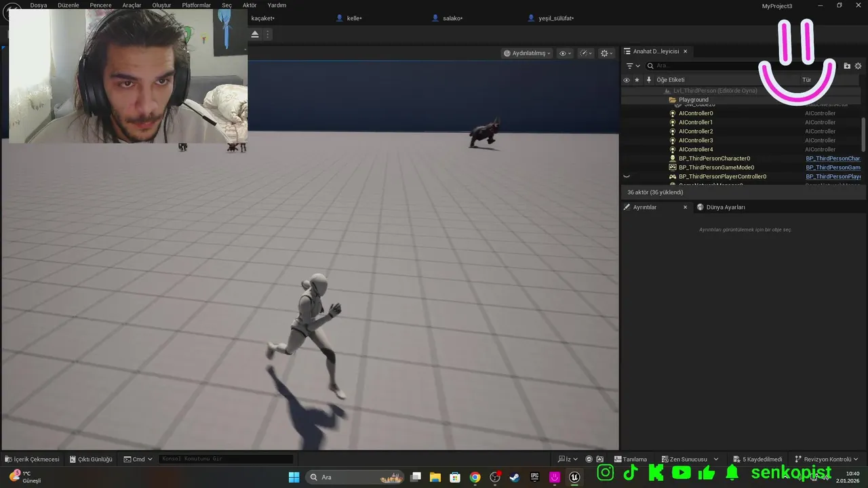Viewport: 868px width, 488px height.
Task: Click the eject from player icon in toolbar
Action: [x=255, y=34]
